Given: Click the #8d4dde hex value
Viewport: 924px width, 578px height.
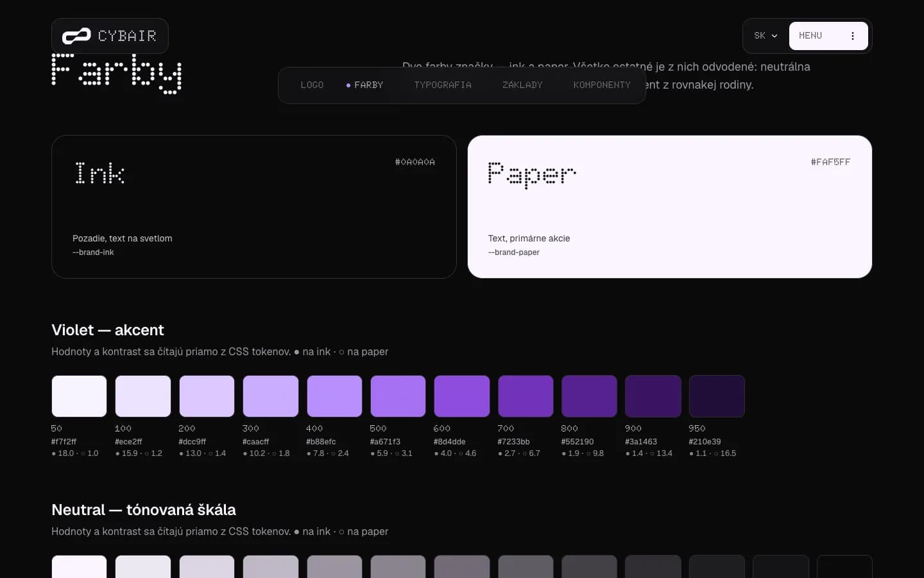Looking at the screenshot, I should click(x=450, y=442).
